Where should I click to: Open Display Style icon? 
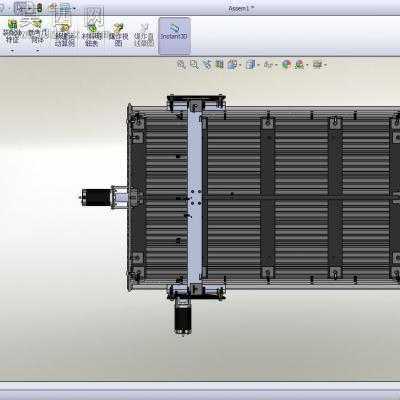[x=250, y=64]
